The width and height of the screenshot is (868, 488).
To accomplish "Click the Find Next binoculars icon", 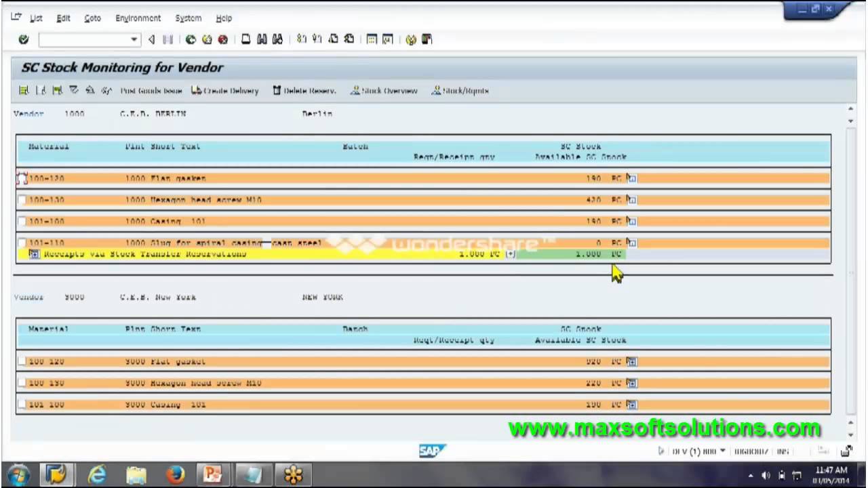I will [x=277, y=40].
